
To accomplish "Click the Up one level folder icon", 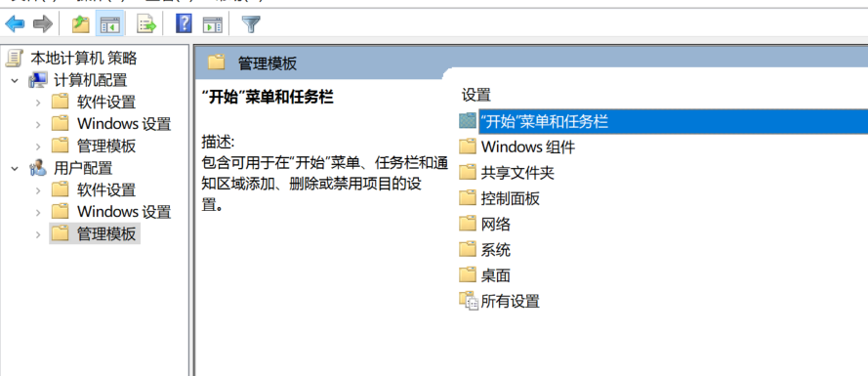I will [x=81, y=23].
